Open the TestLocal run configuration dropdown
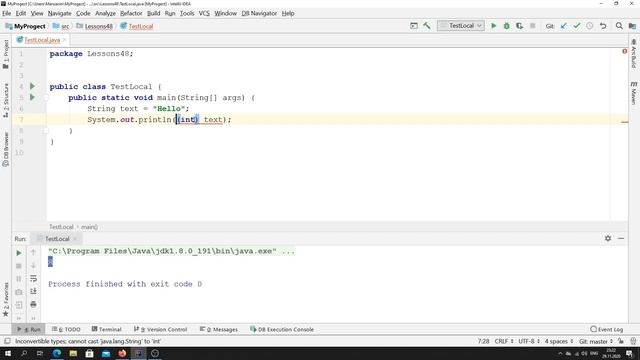640x360 pixels. point(461,26)
